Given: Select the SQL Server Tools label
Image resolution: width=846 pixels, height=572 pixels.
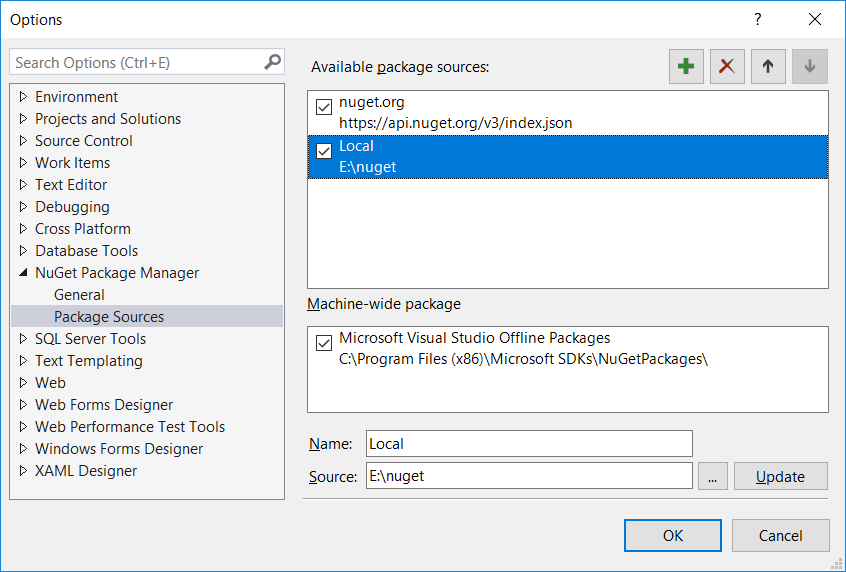Looking at the screenshot, I should pyautogui.click(x=91, y=339).
